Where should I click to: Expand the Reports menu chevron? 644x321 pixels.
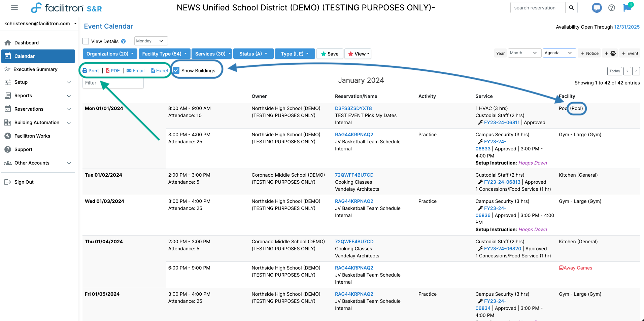pyautogui.click(x=69, y=96)
